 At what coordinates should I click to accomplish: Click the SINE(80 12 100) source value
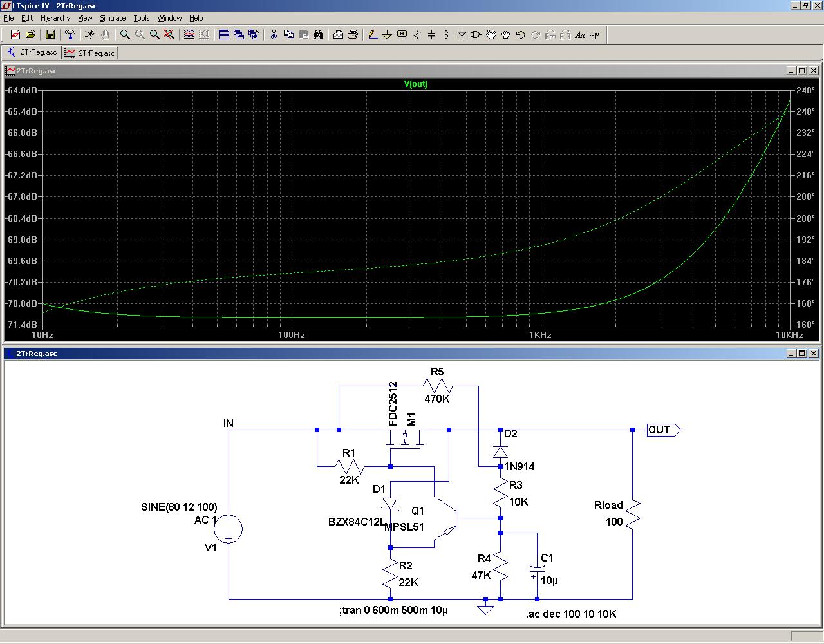pos(179,507)
